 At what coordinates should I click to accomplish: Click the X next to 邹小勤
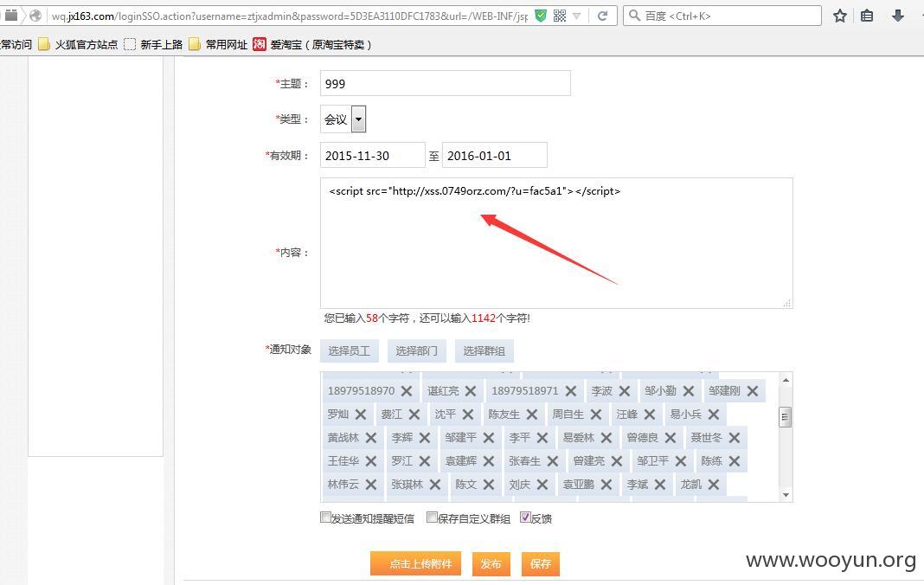click(689, 391)
